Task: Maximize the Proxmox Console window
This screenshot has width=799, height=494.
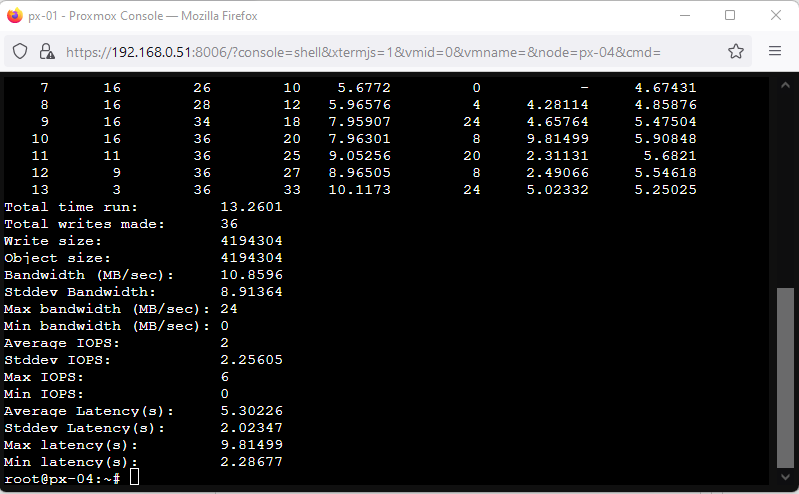Action: [x=730, y=16]
